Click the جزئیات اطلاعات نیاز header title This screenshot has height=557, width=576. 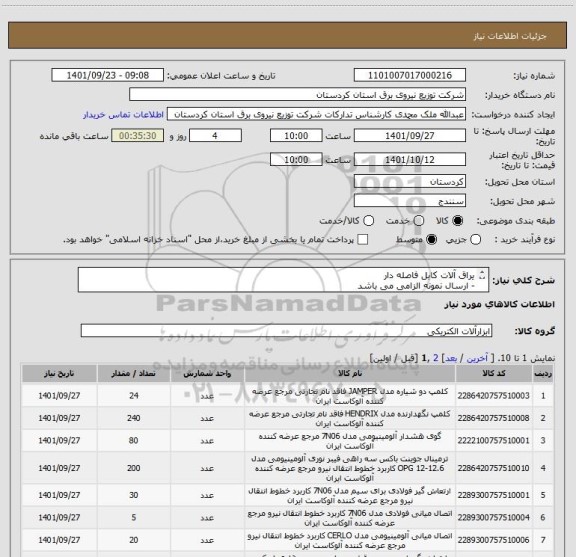click(x=510, y=36)
